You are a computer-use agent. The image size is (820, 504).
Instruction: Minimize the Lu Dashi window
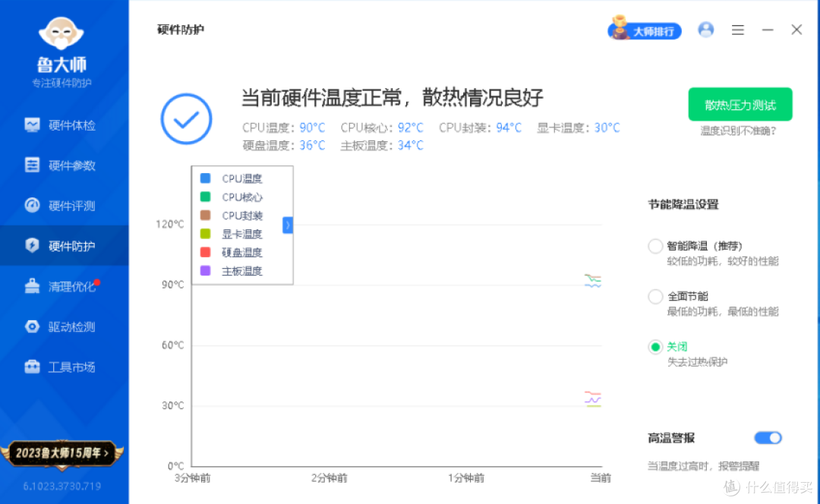click(x=767, y=30)
